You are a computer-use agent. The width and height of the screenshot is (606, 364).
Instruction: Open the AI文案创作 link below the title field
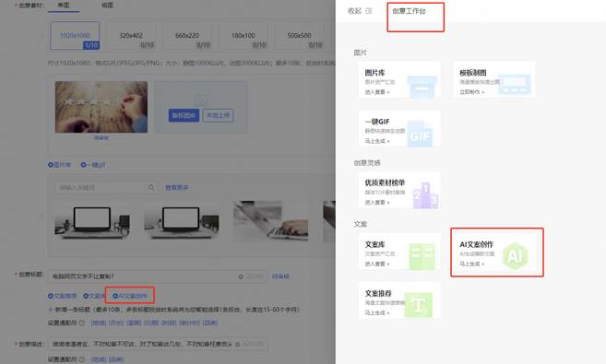click(x=130, y=296)
